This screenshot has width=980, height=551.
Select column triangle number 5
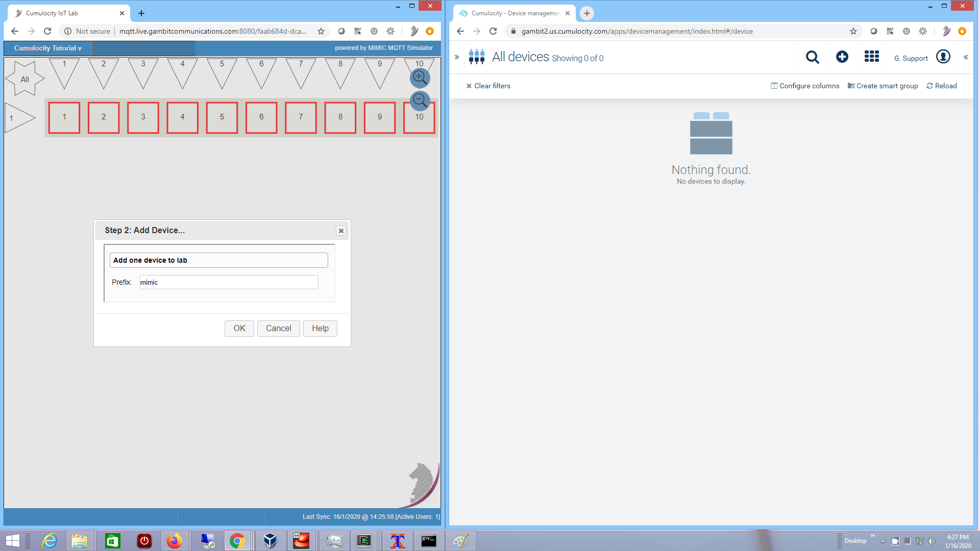(222, 72)
